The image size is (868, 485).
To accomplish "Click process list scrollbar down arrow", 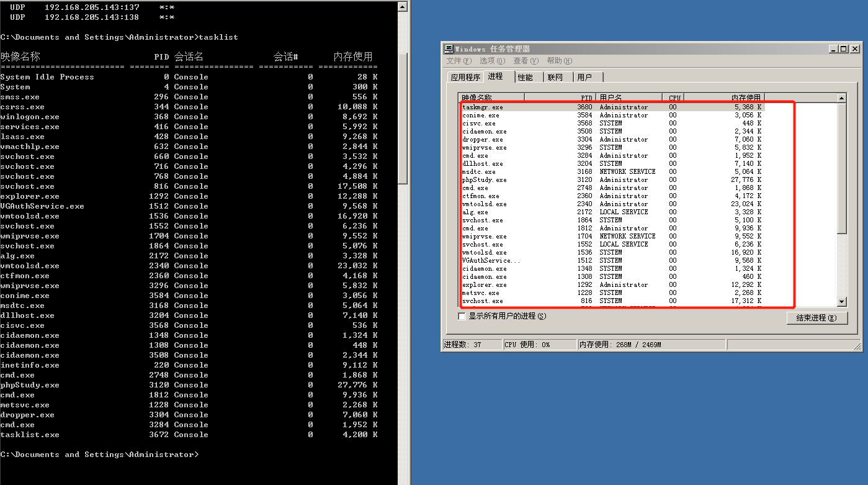I will pyautogui.click(x=843, y=302).
